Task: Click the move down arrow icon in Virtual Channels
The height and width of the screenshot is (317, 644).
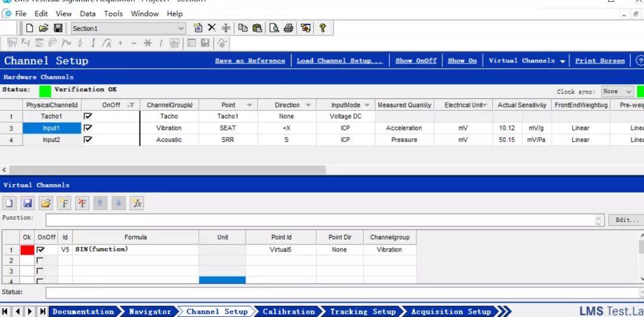Action: (x=118, y=203)
